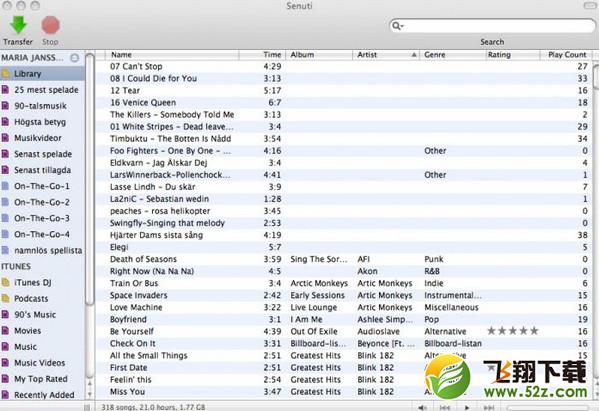The image size is (599, 411).
Task: Sort by the Play Count column header
Action: click(x=566, y=55)
